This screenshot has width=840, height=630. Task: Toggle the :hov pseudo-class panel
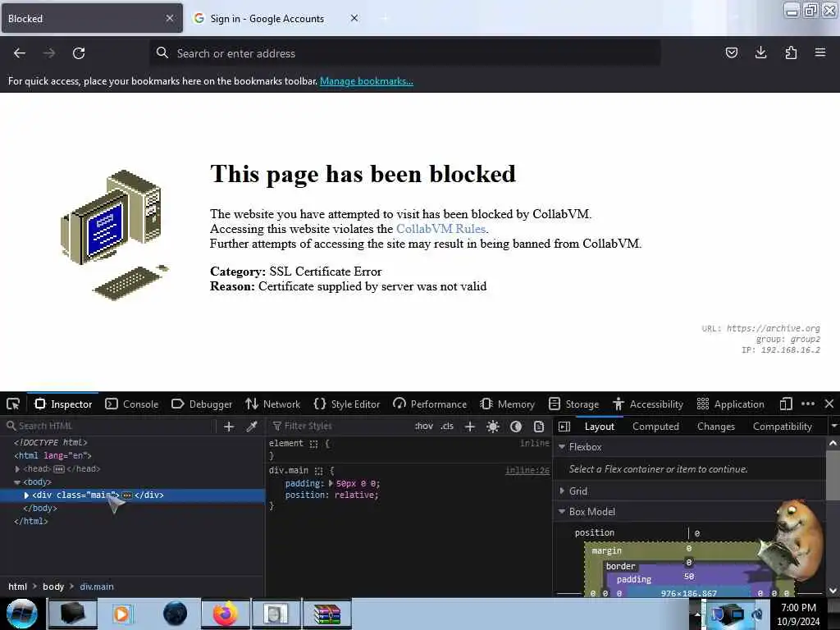pos(424,427)
